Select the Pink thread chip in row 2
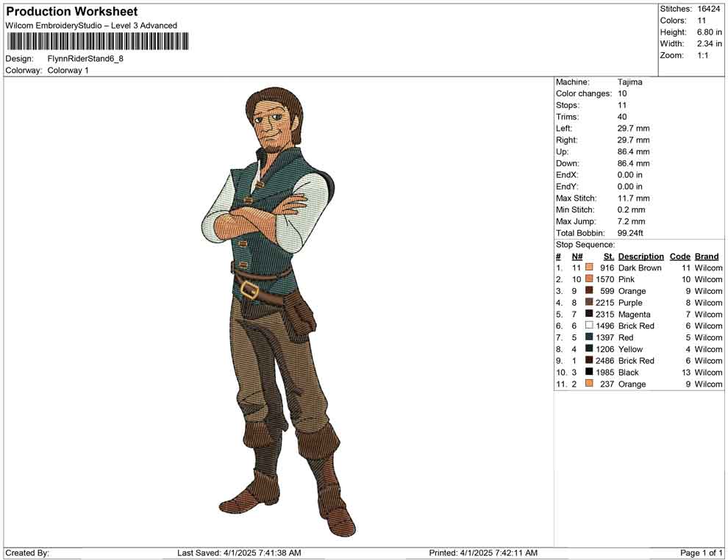This screenshot has height=560, width=728. [588, 279]
